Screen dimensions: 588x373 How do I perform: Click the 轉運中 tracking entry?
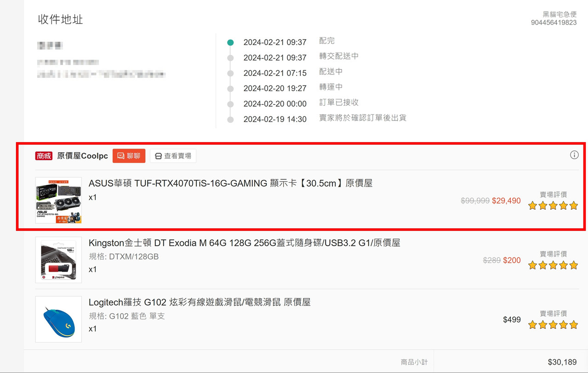(331, 87)
